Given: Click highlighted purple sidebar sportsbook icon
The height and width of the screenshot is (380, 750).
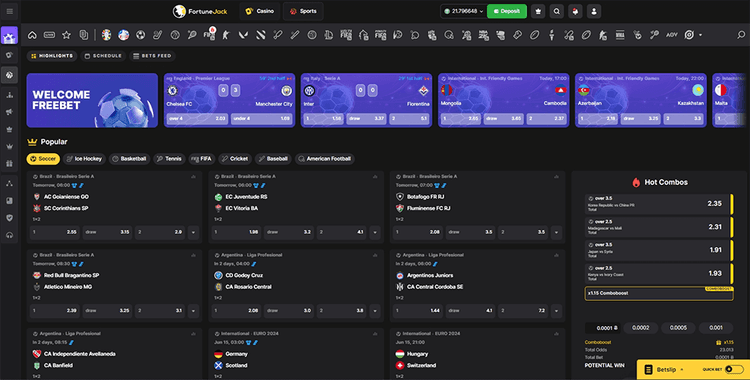Looking at the screenshot, I should [x=10, y=35].
